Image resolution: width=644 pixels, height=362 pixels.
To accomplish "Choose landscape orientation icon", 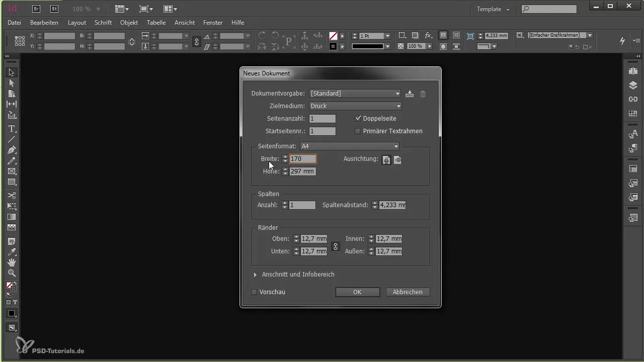I will coord(397,160).
